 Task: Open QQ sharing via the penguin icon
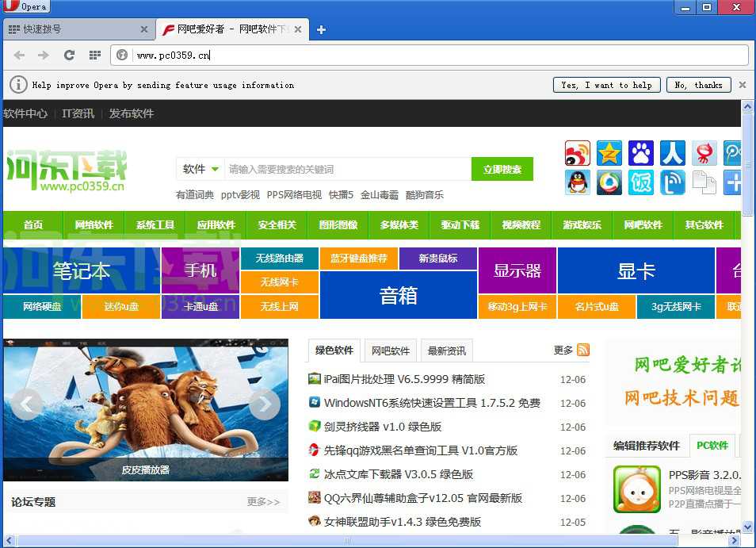point(577,182)
